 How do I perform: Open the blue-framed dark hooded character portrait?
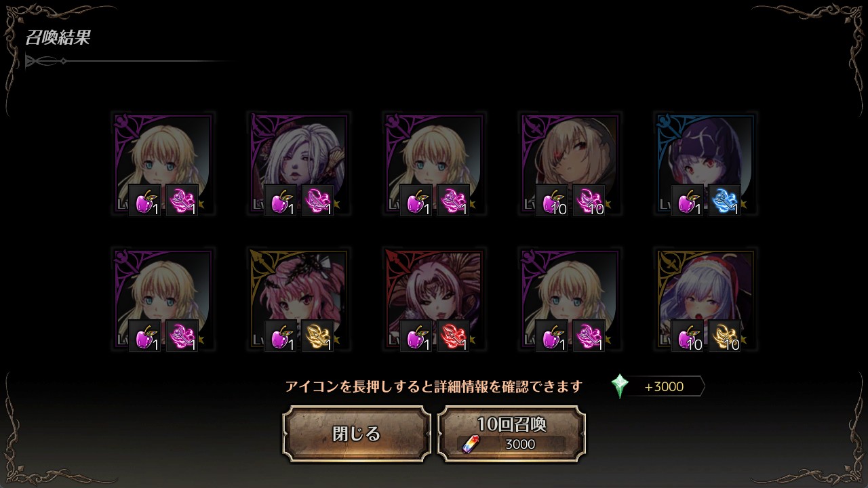[705, 164]
